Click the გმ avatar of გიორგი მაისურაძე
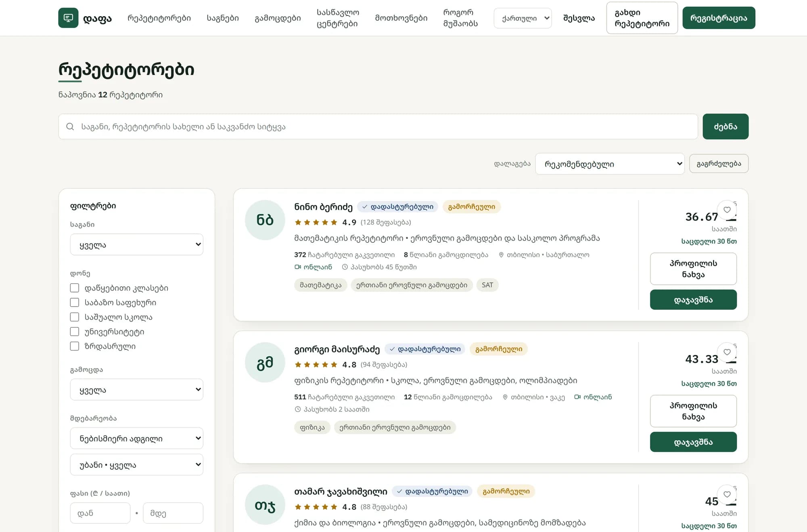The image size is (807, 532). (x=265, y=362)
